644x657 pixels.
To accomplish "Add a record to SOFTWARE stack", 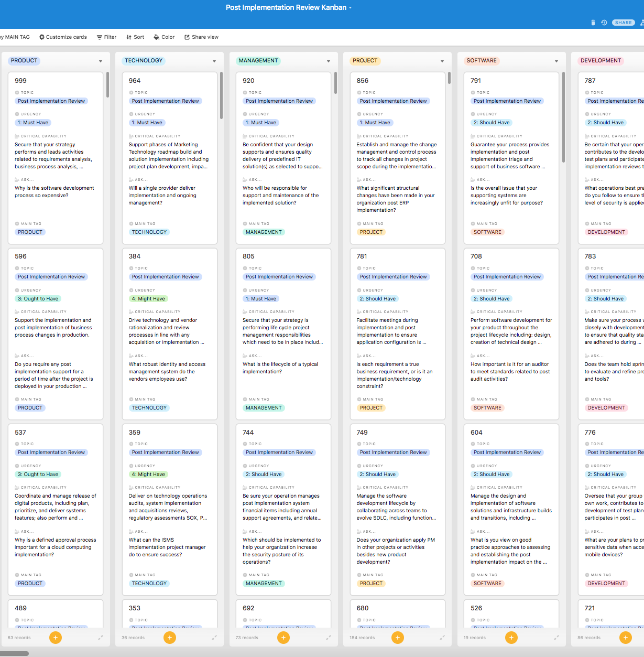I will click(511, 638).
